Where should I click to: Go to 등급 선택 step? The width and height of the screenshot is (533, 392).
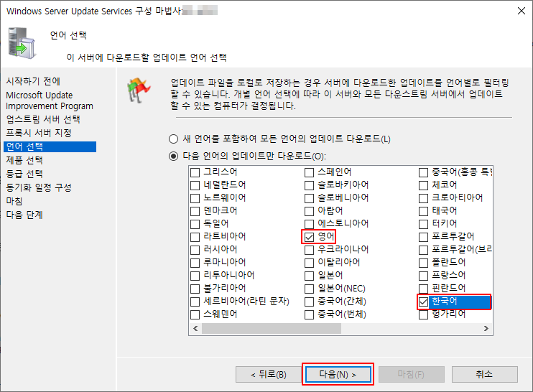(x=24, y=174)
